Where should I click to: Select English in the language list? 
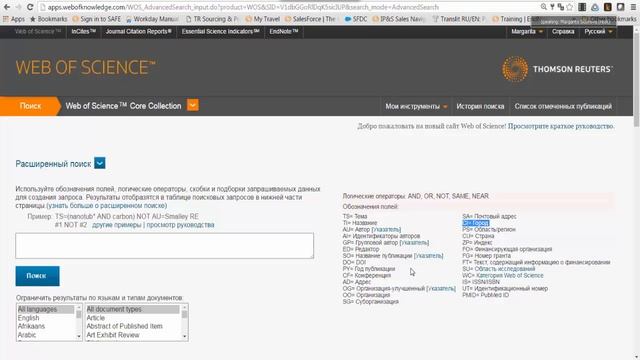point(46,318)
